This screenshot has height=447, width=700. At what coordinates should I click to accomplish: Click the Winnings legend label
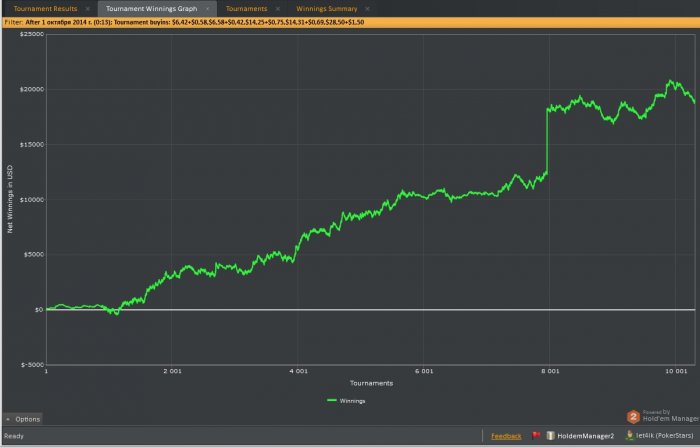[x=352, y=401]
